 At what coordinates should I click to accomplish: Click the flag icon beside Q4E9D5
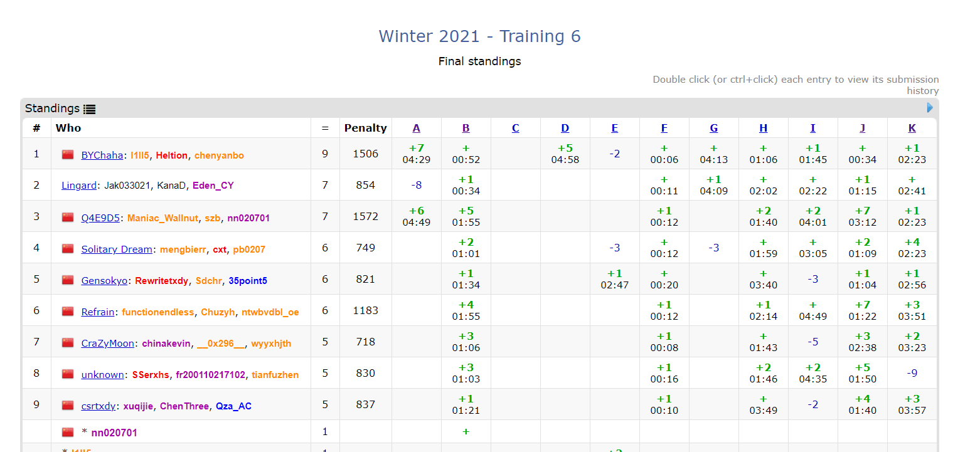coord(68,218)
